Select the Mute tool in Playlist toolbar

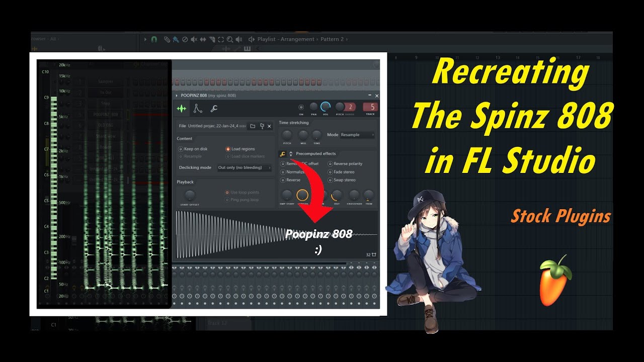[194, 39]
